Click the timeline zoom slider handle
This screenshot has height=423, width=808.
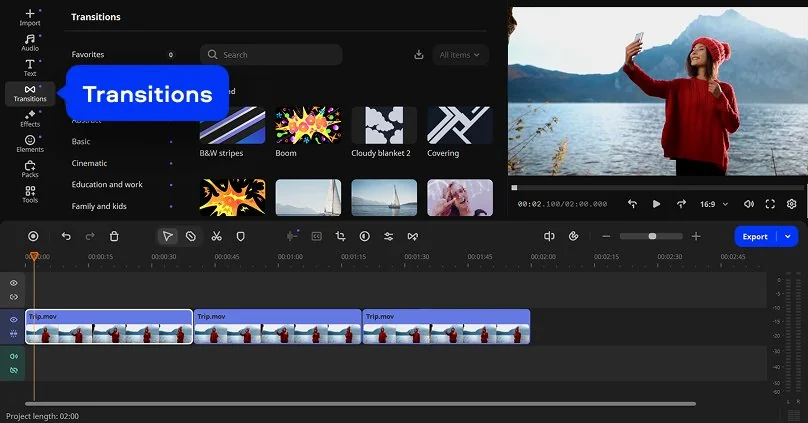[652, 236]
